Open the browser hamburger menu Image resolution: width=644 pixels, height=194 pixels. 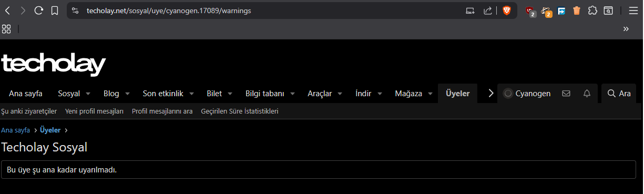click(633, 11)
